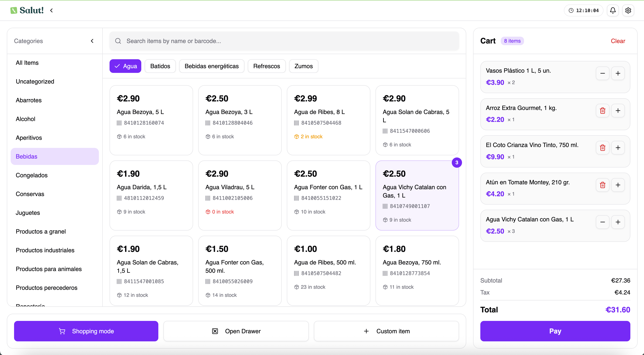
Task: Open the Alcohol category
Action: [x=55, y=119]
